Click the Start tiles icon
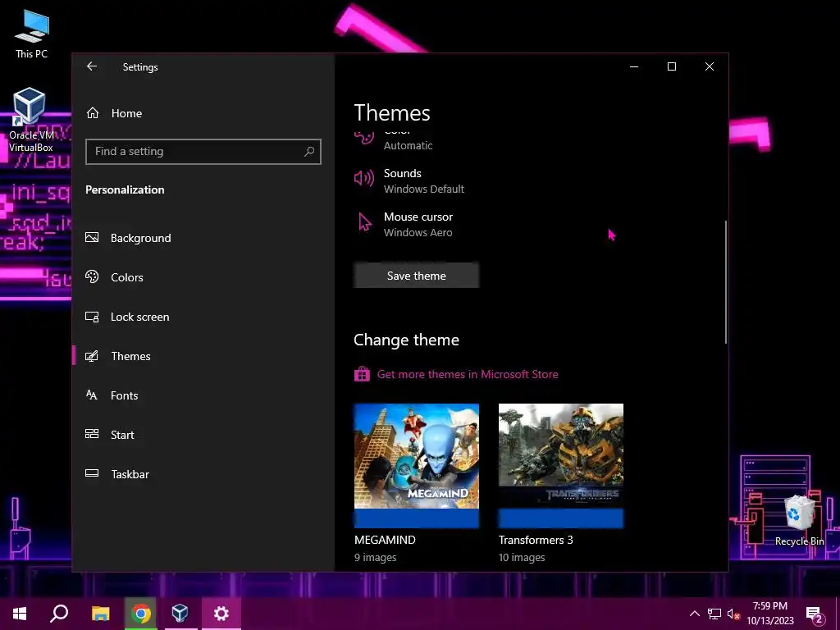840x630 pixels. coord(92,434)
